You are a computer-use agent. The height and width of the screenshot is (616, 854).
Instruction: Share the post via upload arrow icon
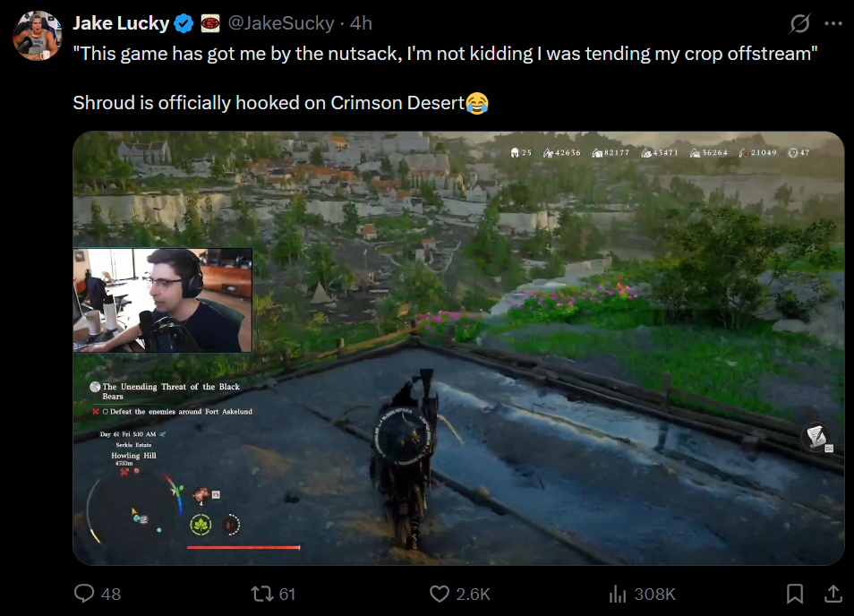tap(833, 593)
